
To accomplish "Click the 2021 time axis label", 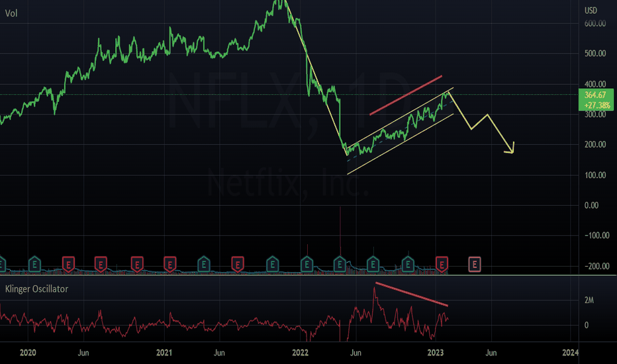I will (x=164, y=353).
